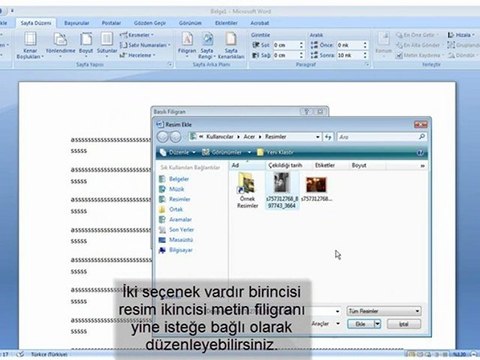Sort by Ad column header
The height and width of the screenshot is (360, 480).
(x=247, y=165)
